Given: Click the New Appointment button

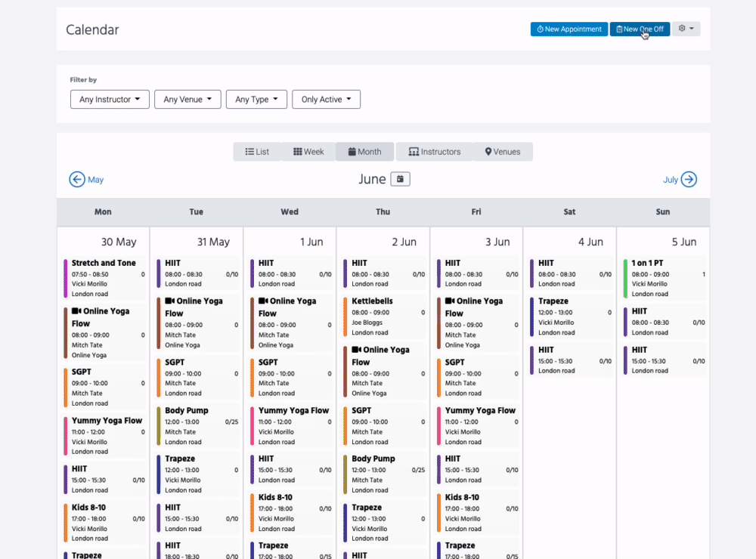Looking at the screenshot, I should 569,29.
